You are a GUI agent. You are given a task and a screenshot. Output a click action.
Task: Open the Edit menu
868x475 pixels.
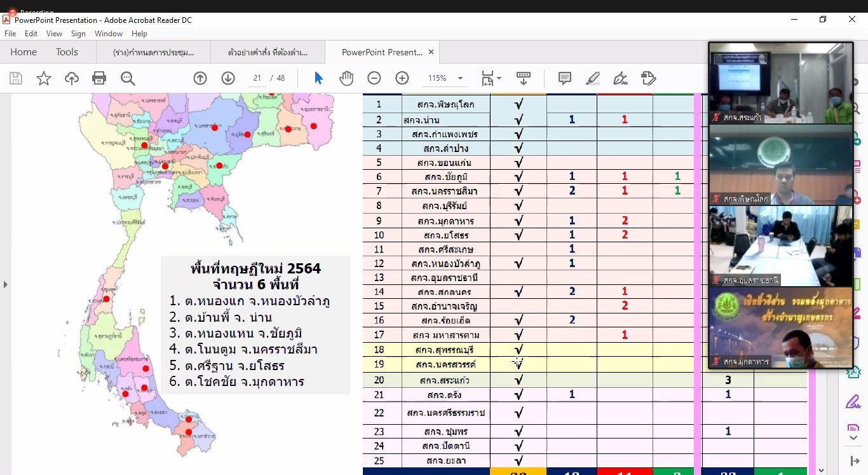tap(31, 34)
